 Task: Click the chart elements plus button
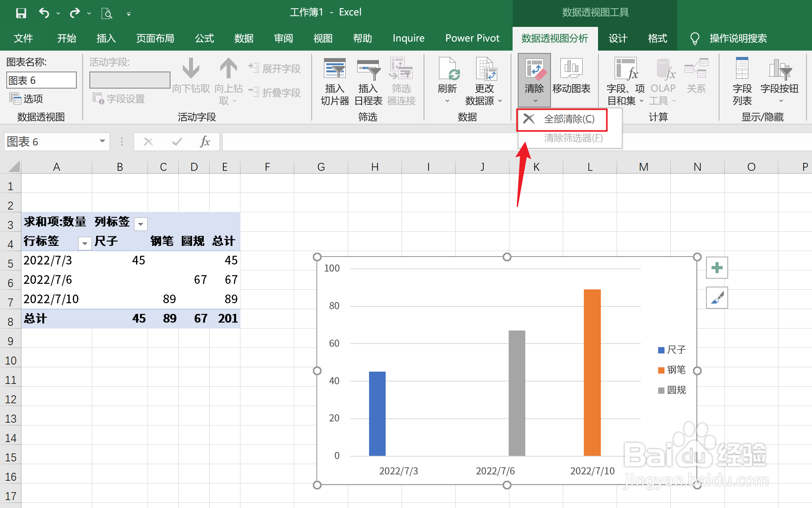pos(717,268)
